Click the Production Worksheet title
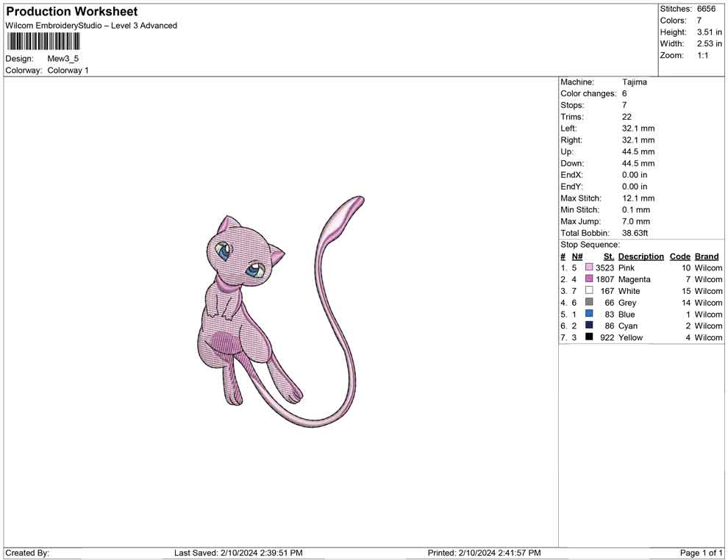Screen dimensions: 728x560 pyautogui.click(x=72, y=12)
